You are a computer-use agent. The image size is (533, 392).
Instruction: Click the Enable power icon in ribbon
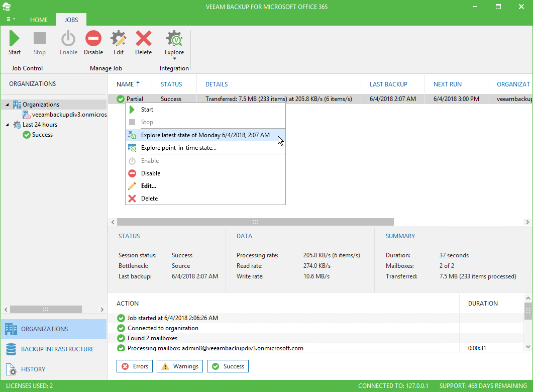68,38
